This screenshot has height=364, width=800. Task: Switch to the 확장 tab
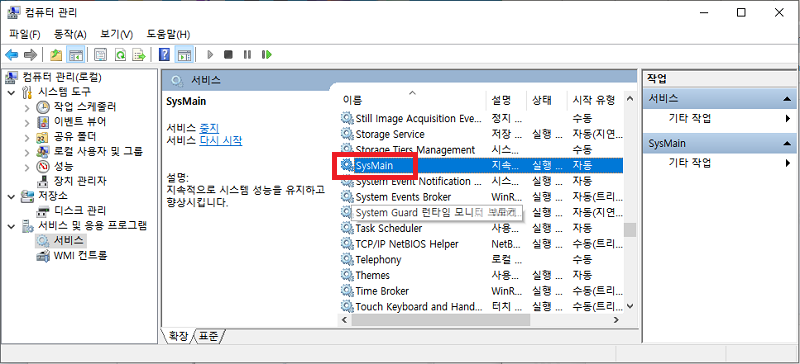177,336
